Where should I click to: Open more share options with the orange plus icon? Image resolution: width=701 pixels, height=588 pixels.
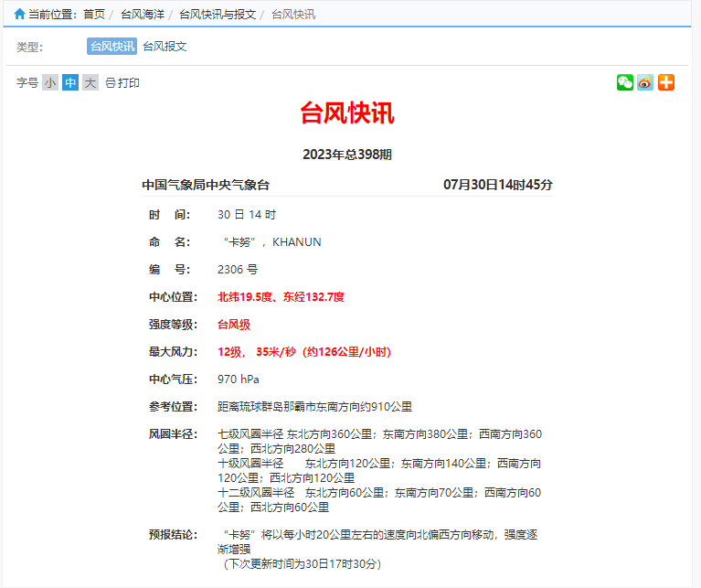[666, 82]
